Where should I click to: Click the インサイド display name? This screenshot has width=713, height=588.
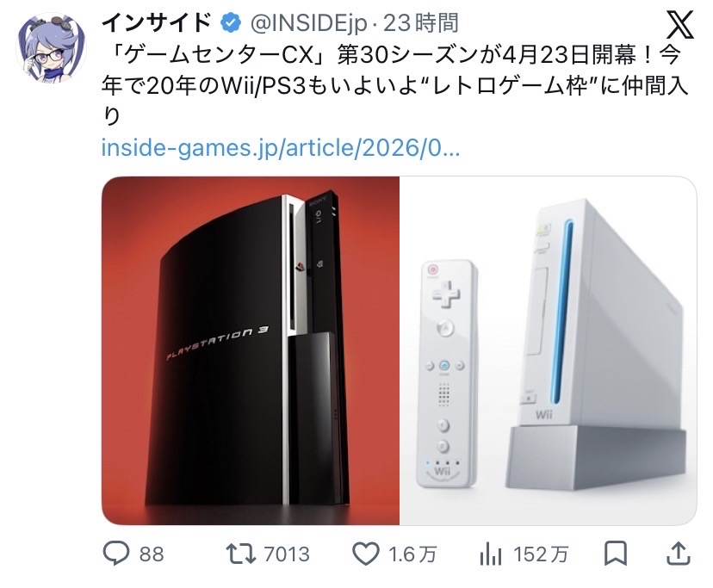(x=158, y=23)
